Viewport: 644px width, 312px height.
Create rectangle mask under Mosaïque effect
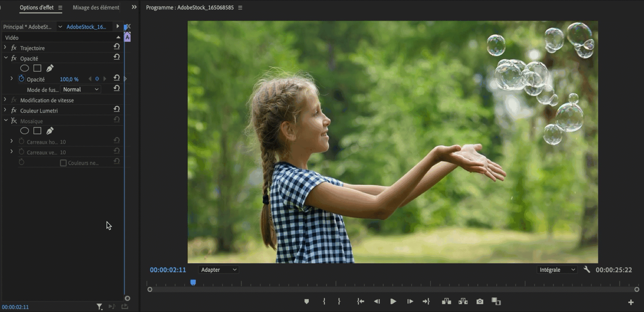37,131
